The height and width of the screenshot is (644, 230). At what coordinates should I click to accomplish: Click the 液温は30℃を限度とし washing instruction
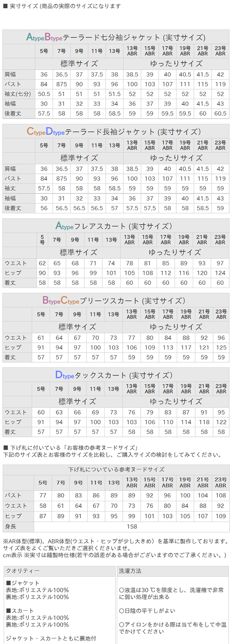(x=171, y=594)
